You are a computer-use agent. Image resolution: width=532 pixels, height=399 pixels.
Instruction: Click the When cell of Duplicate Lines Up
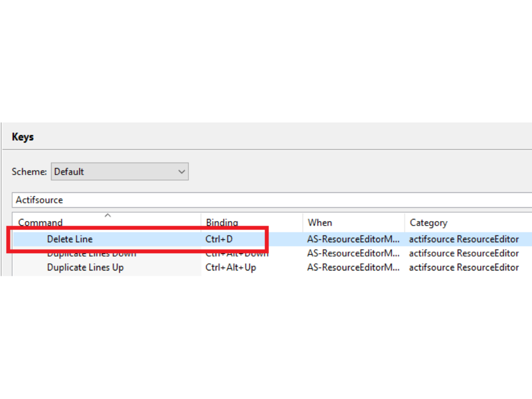[353, 268]
